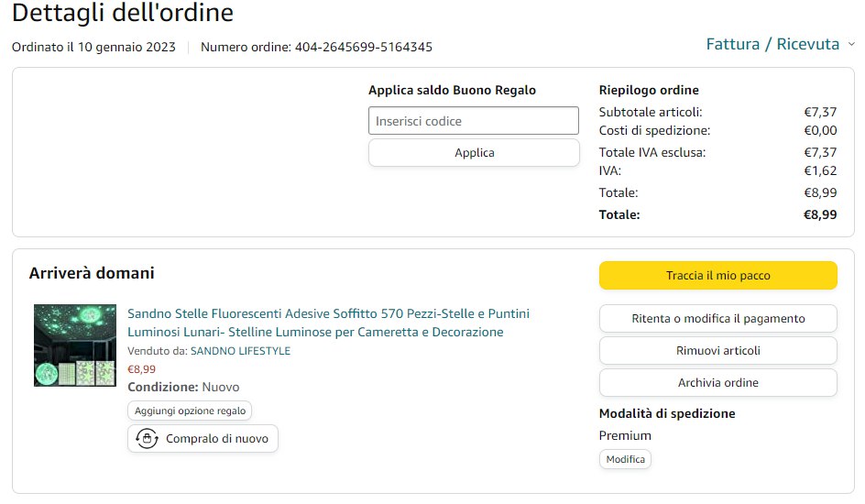Select Ritenta o modifica il pagamento
Viewport: 865px width, 504px height.
tap(717, 318)
